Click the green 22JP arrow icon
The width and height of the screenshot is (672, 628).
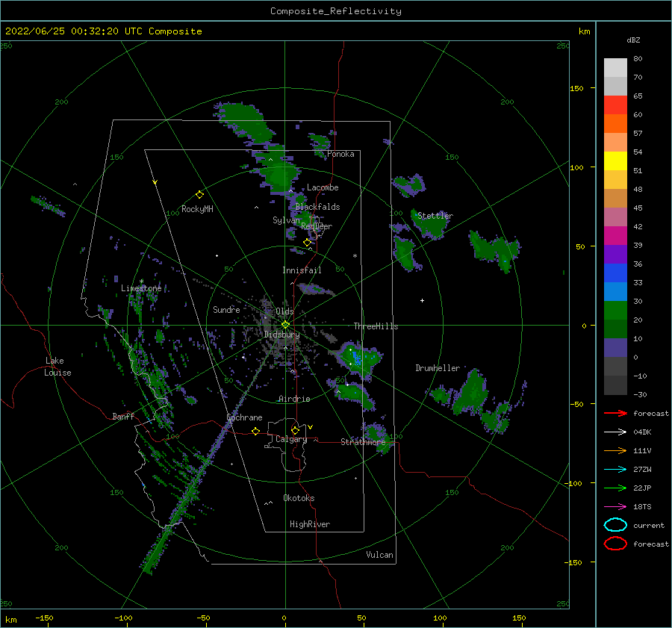tap(615, 488)
